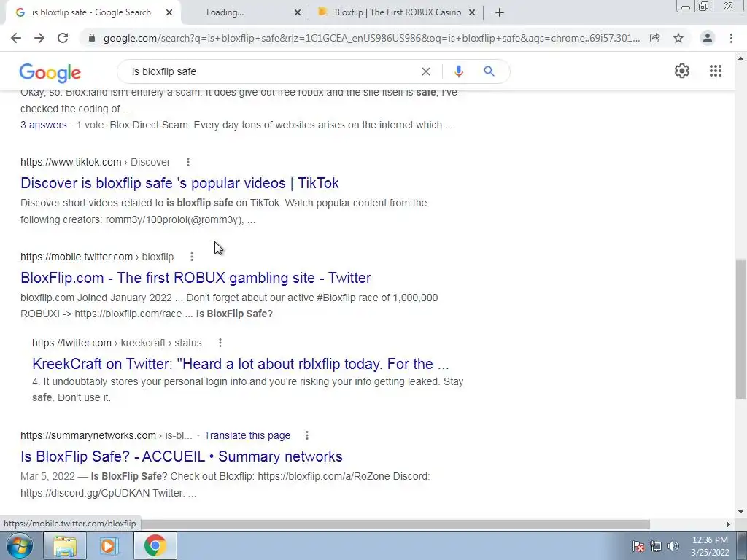Open Windows Explorer from taskbar

(65, 545)
